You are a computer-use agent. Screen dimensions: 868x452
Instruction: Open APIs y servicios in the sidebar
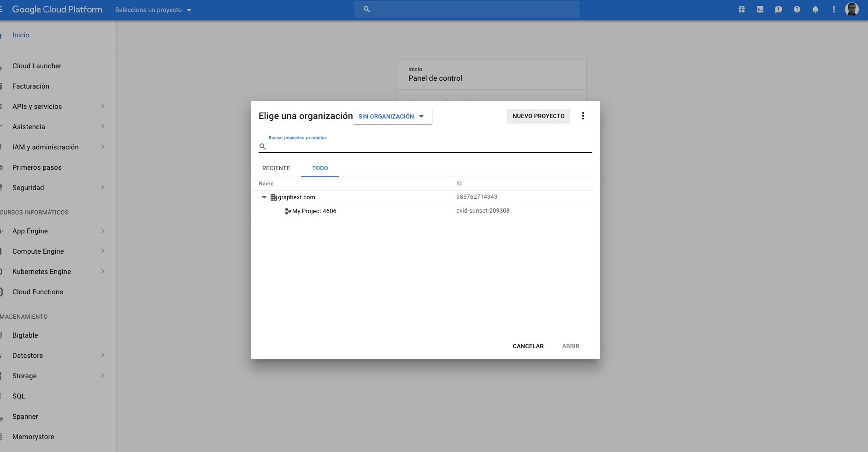click(x=37, y=107)
